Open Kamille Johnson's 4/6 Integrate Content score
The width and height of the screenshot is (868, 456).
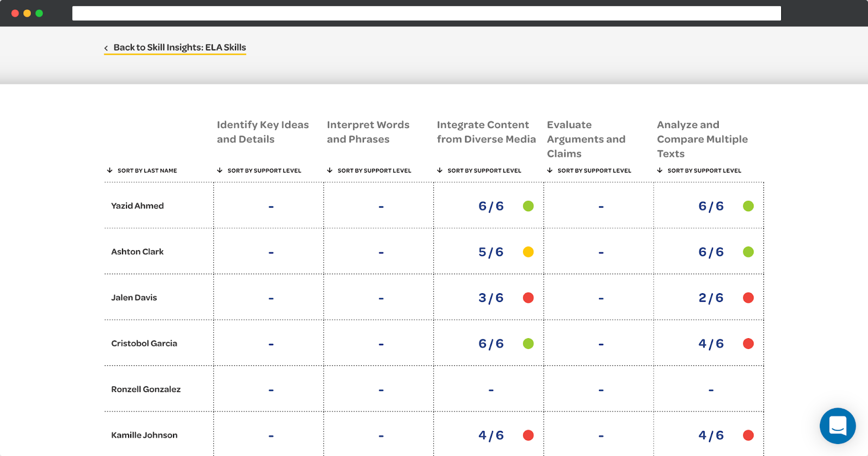pos(491,435)
